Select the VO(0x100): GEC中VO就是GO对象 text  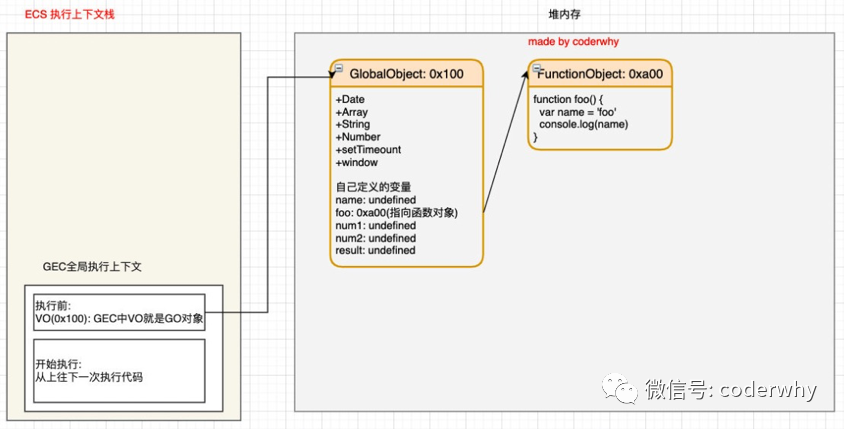pos(119,319)
